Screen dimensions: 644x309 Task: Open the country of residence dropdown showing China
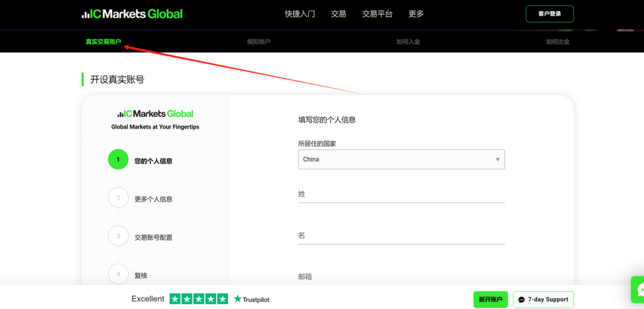(401, 159)
